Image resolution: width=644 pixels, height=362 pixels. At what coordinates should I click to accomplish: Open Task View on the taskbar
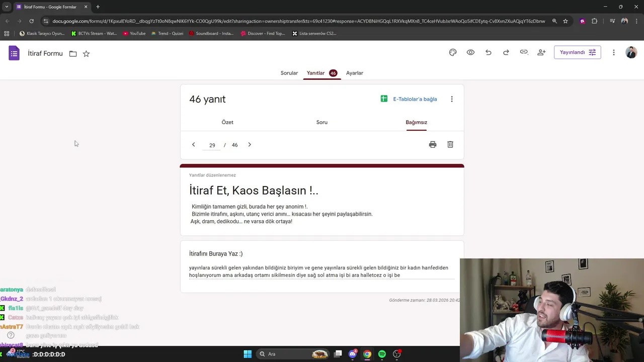pyautogui.click(x=338, y=354)
